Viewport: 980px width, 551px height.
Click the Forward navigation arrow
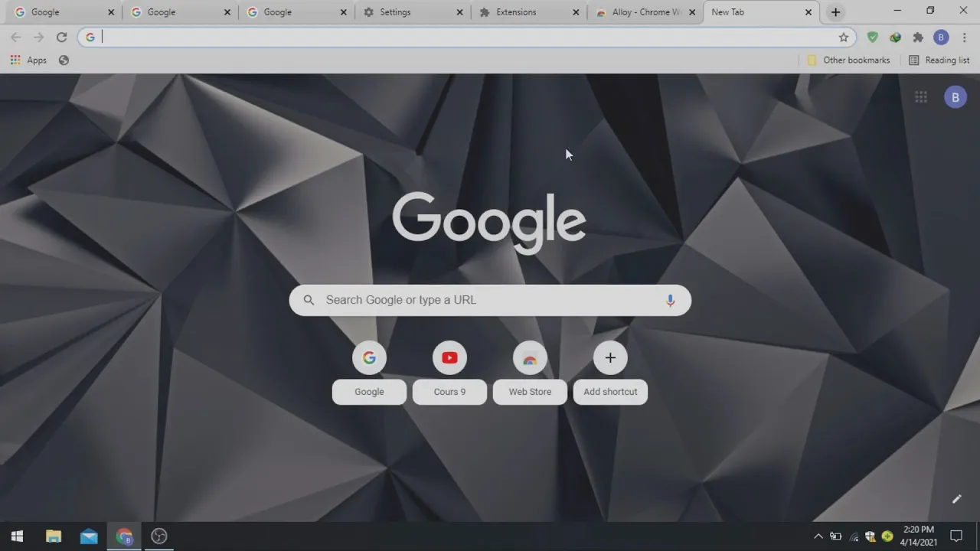pos(39,37)
